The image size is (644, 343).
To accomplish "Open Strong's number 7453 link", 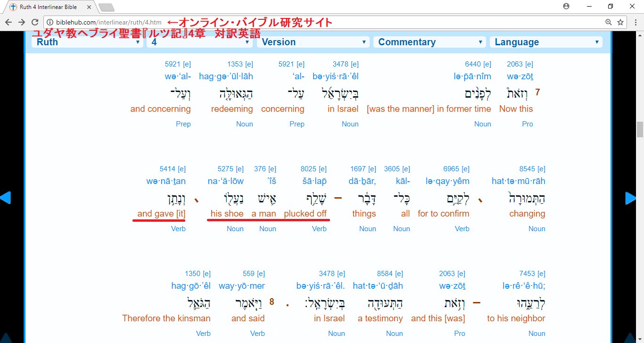I will coord(527,274).
